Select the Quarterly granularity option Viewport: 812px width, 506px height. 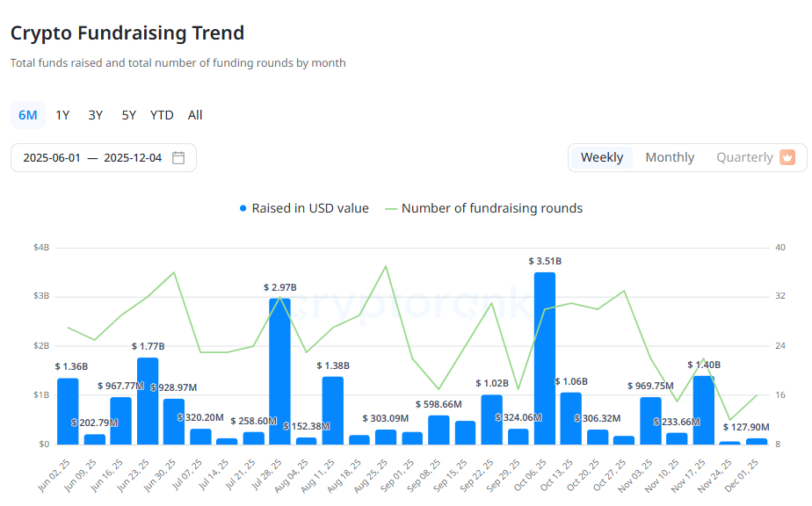pyautogui.click(x=744, y=157)
